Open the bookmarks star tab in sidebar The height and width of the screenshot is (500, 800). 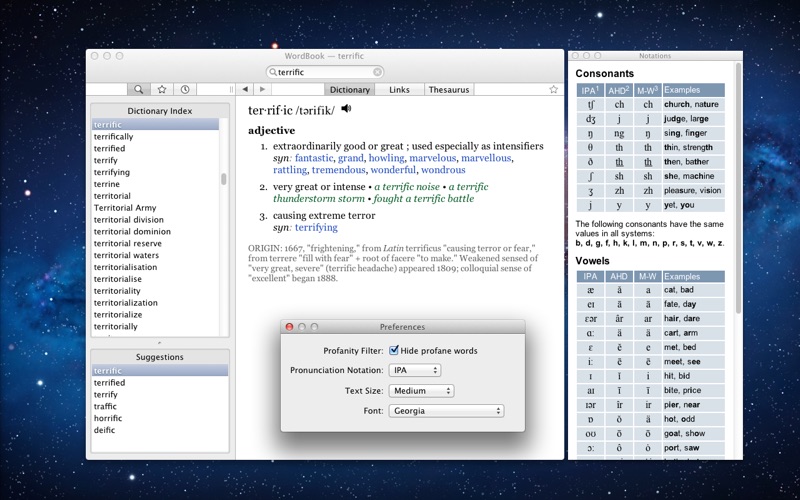(x=162, y=89)
